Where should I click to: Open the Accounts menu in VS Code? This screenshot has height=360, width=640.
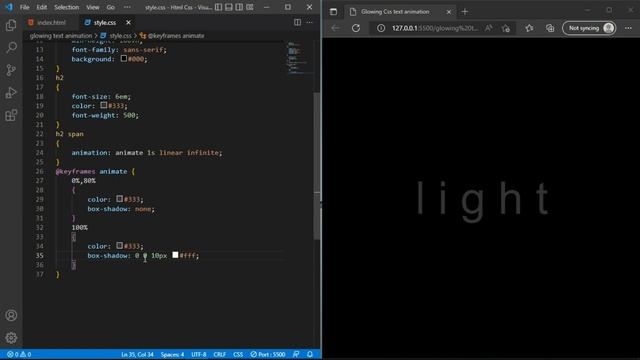11,315
